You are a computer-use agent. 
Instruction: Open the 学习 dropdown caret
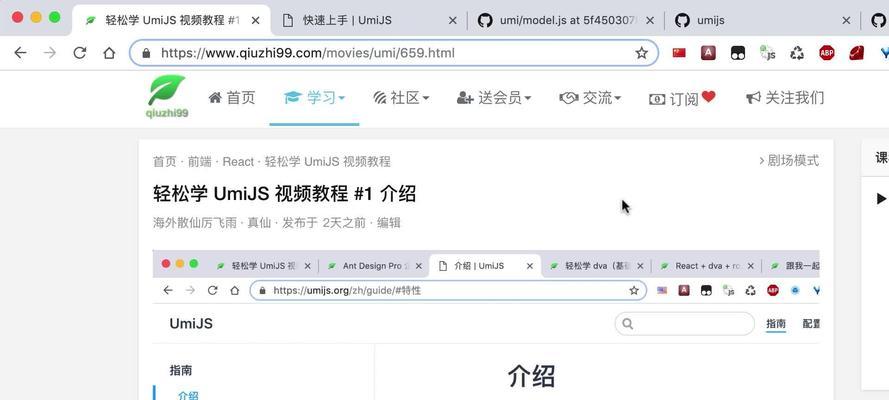point(342,99)
